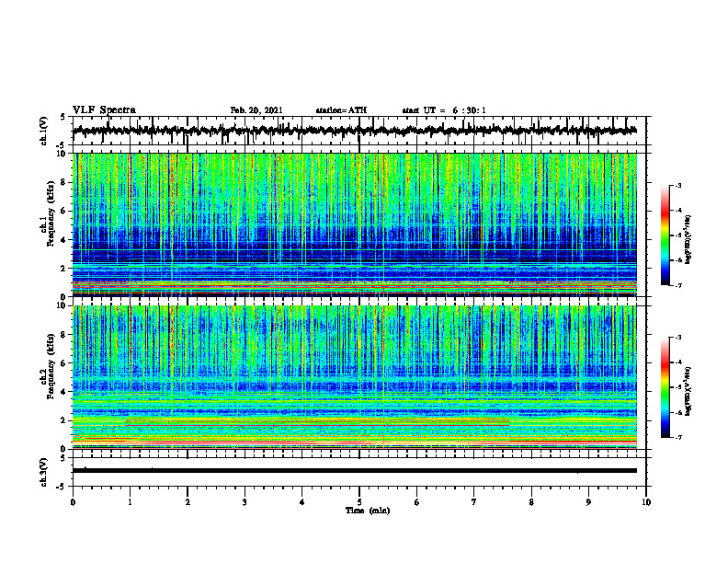
Task: Click the ch.2 spectrogram "6" kHz tick label
Action: (64, 363)
